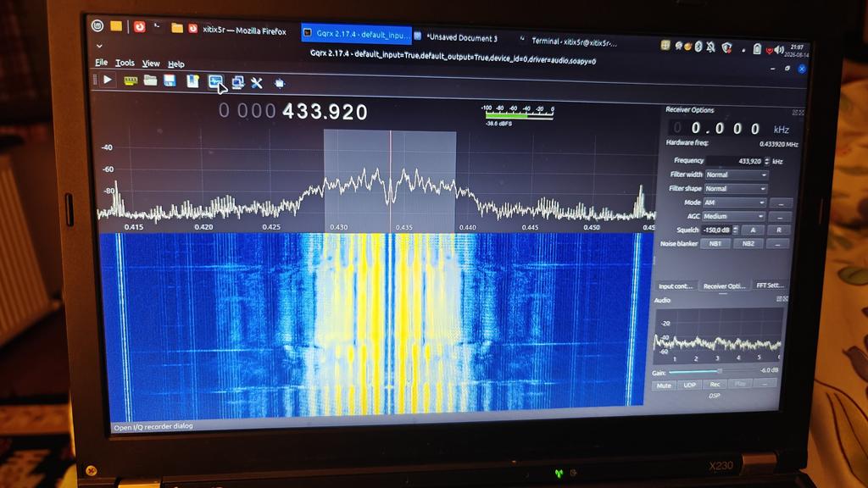Save settings with the floppy disk icon
The height and width of the screenshot is (488, 868).
pyautogui.click(x=170, y=80)
